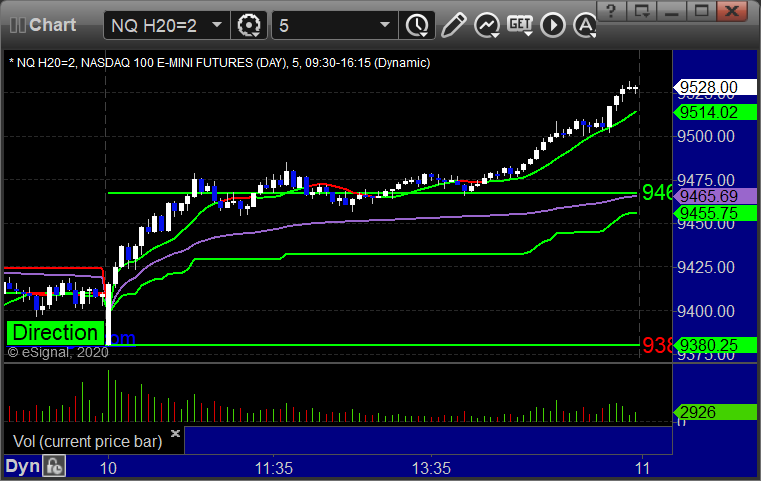Select the Vol (current price bar) label
The height and width of the screenshot is (481, 761).
point(88,441)
